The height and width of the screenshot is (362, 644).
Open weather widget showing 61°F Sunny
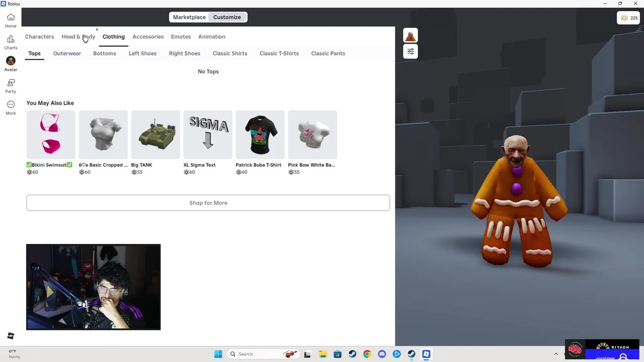(x=14, y=354)
